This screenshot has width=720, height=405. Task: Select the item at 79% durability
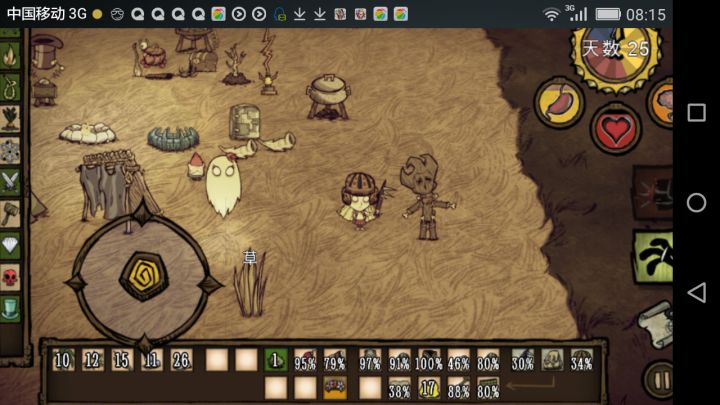point(335,360)
